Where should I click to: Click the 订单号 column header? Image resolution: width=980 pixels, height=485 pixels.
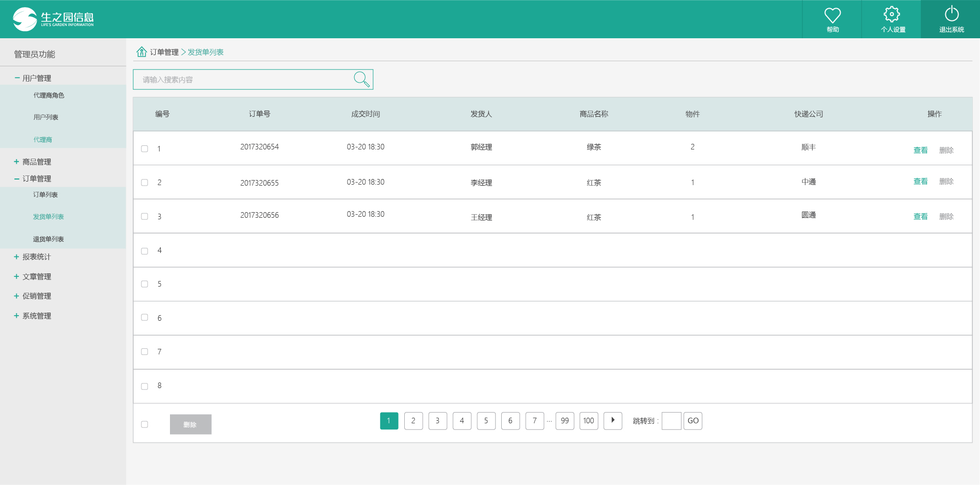point(260,114)
